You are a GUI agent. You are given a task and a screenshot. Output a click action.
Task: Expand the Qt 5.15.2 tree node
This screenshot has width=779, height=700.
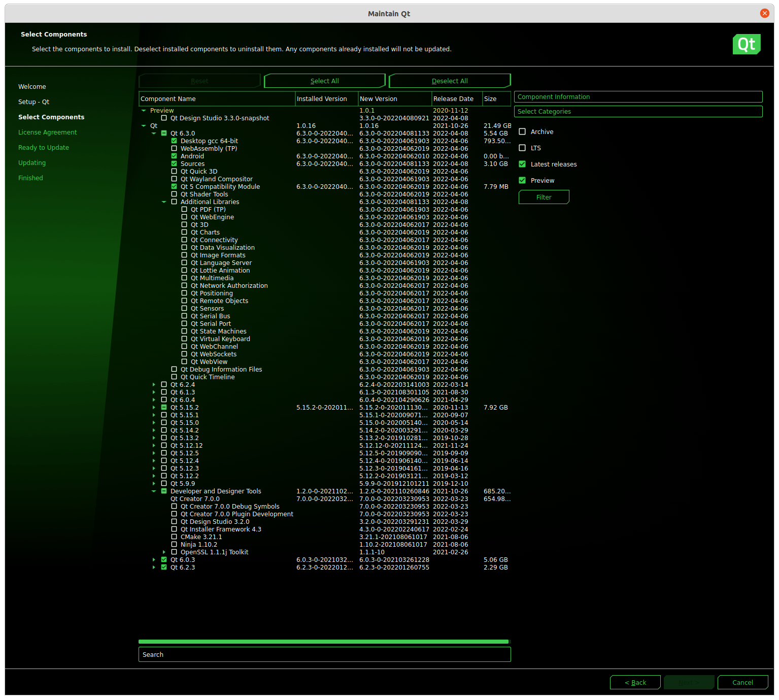coord(154,408)
